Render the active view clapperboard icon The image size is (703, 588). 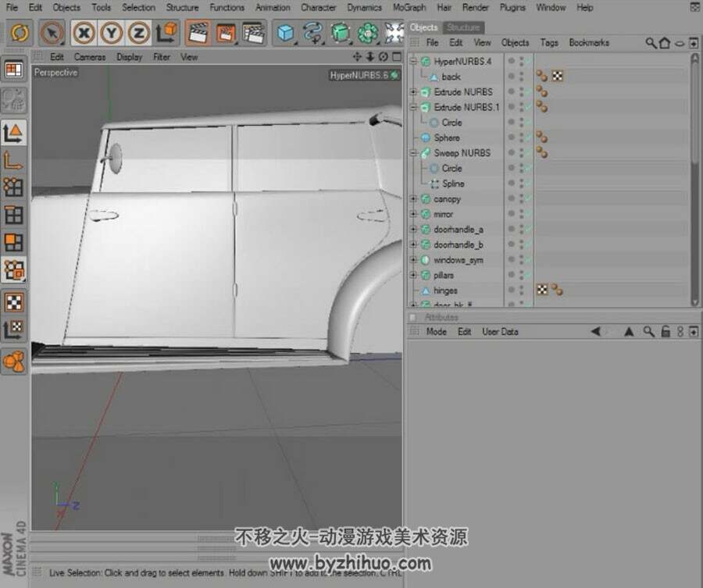[x=198, y=33]
